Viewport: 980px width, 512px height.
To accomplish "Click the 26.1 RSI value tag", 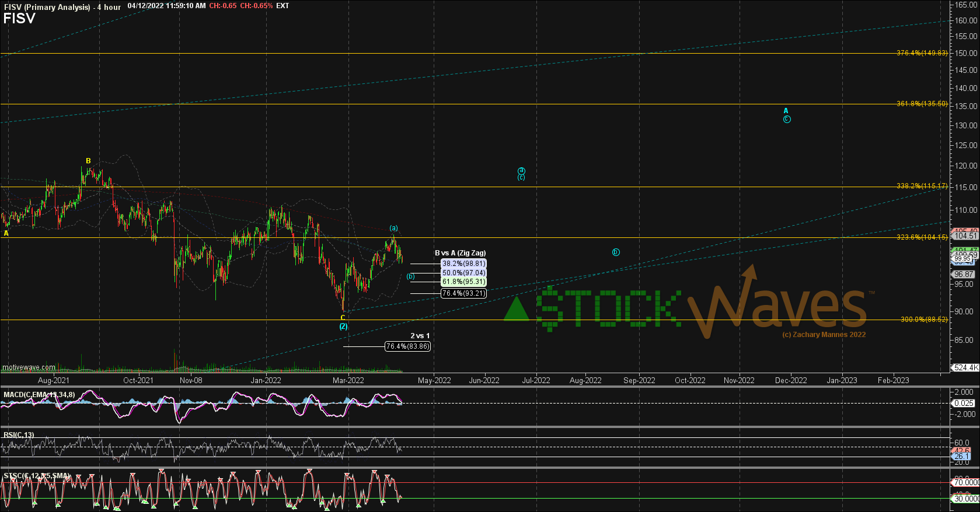I will pos(961,456).
